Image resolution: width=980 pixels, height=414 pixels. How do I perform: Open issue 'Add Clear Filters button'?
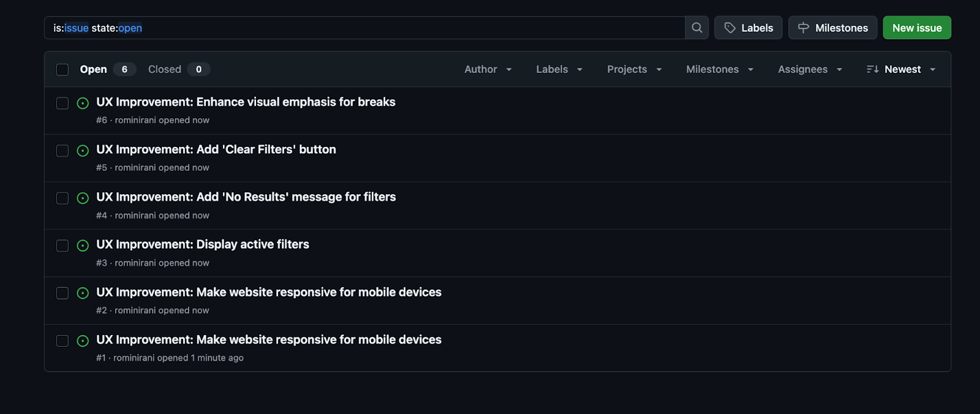[216, 149]
